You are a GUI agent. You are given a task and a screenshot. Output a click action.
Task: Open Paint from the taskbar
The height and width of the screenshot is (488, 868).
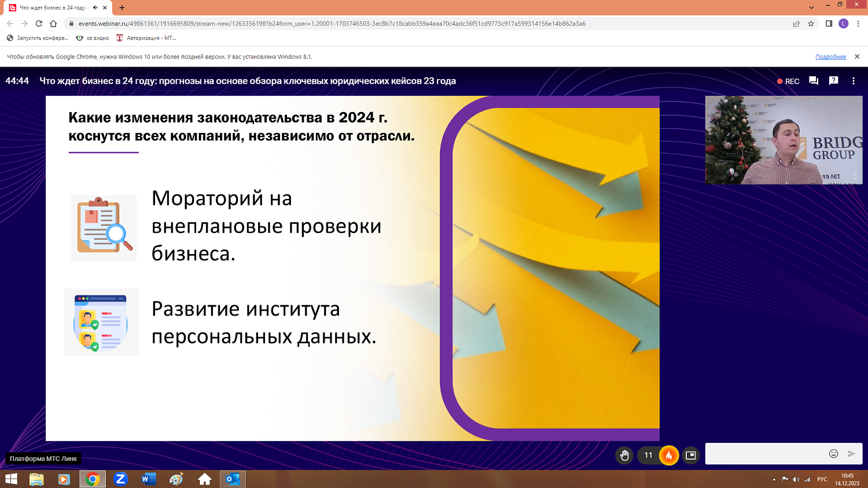pos(176,479)
